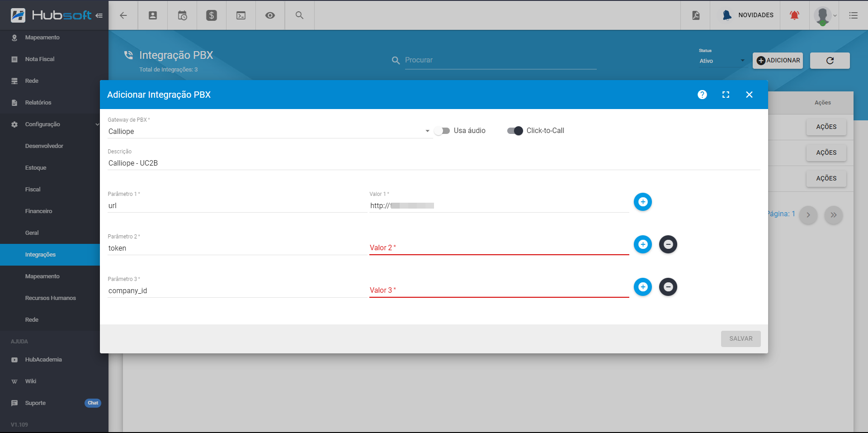
Task: Click the NOVIDADES button
Action: pos(748,15)
